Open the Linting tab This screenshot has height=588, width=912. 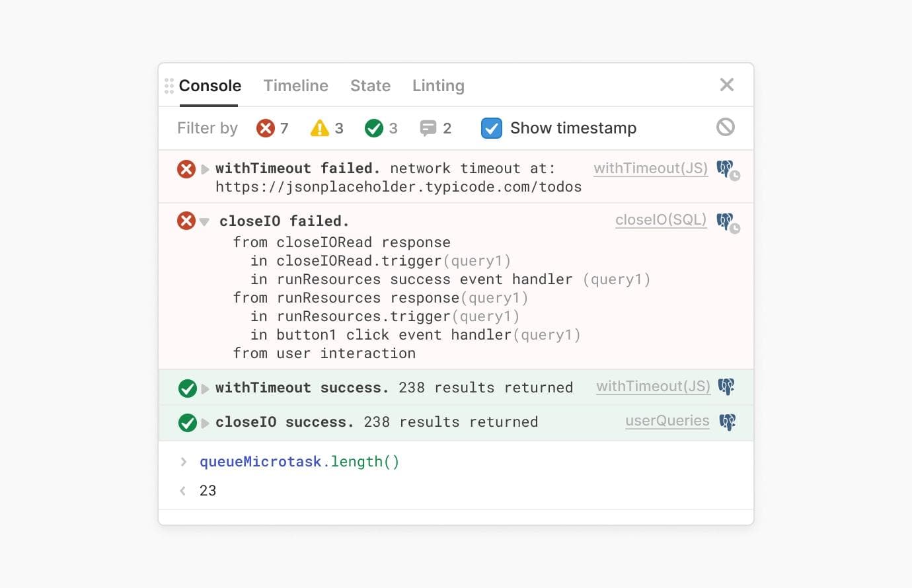[x=437, y=85]
